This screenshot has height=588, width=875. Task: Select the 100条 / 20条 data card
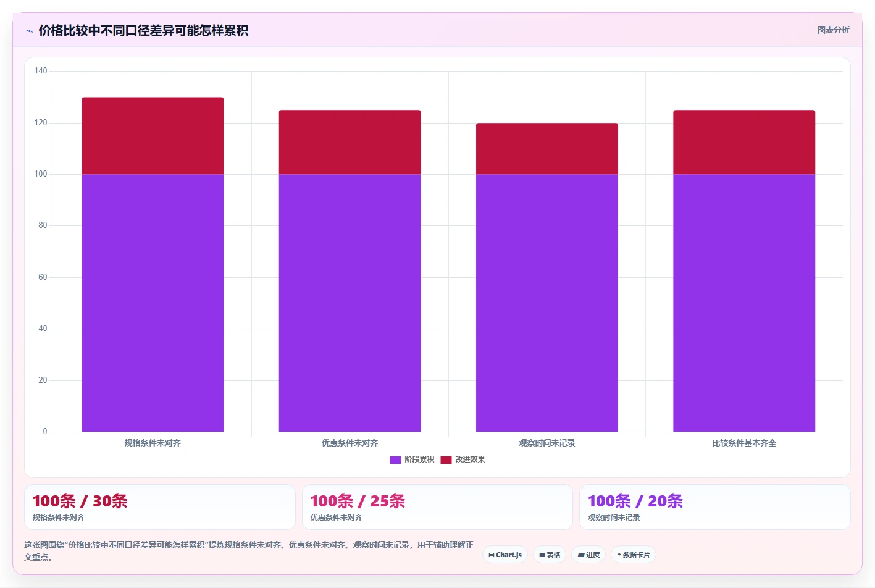714,507
